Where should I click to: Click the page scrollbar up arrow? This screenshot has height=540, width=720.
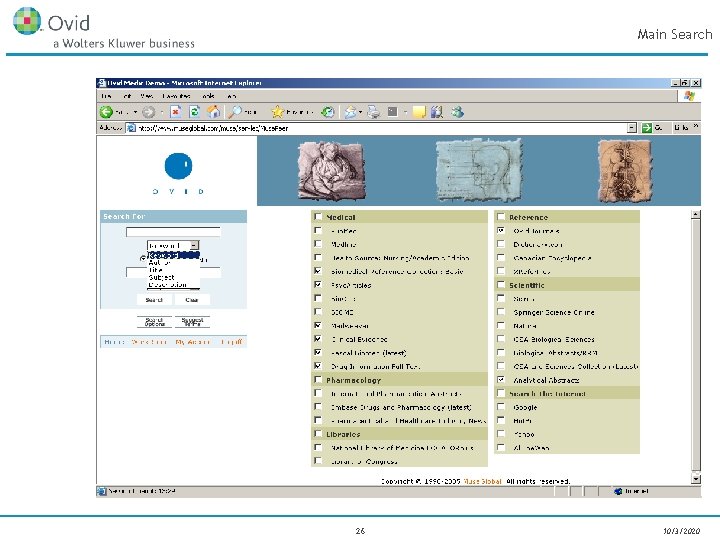point(696,214)
